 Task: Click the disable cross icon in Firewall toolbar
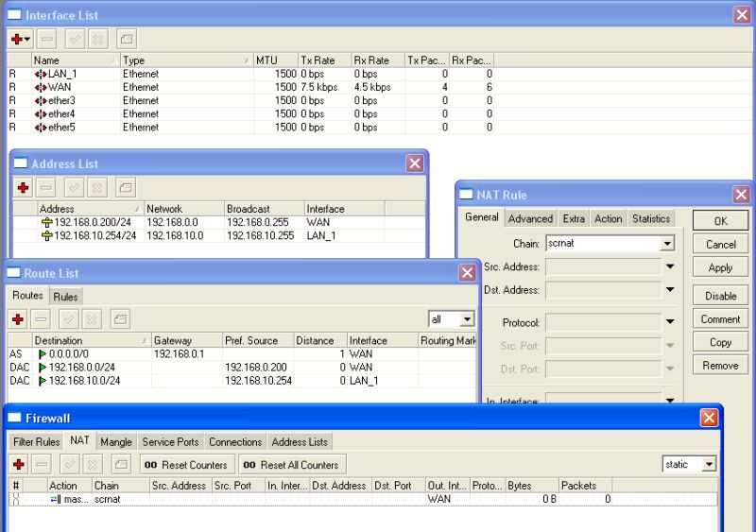[x=93, y=465]
